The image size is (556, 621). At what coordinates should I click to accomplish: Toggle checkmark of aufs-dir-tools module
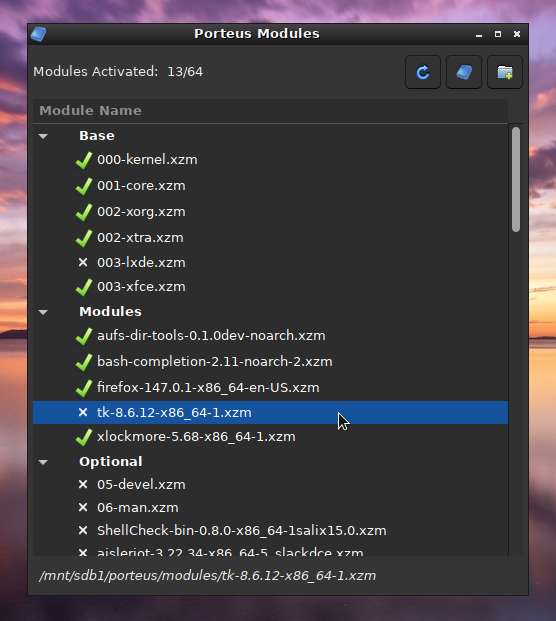point(84,336)
